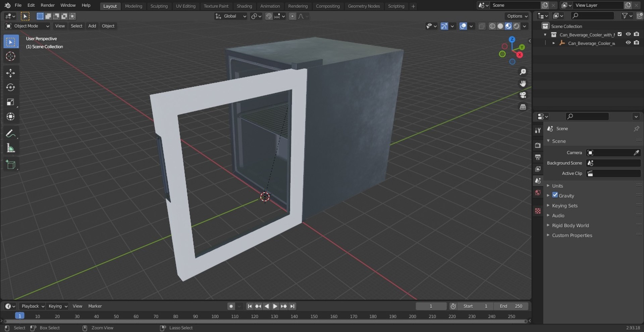Play the animation forward
This screenshot has width=644, height=332.
(275, 306)
